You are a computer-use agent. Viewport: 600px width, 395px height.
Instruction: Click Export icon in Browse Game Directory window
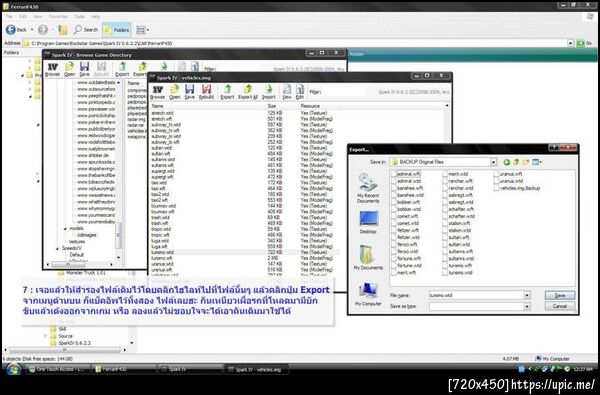[x=122, y=69]
